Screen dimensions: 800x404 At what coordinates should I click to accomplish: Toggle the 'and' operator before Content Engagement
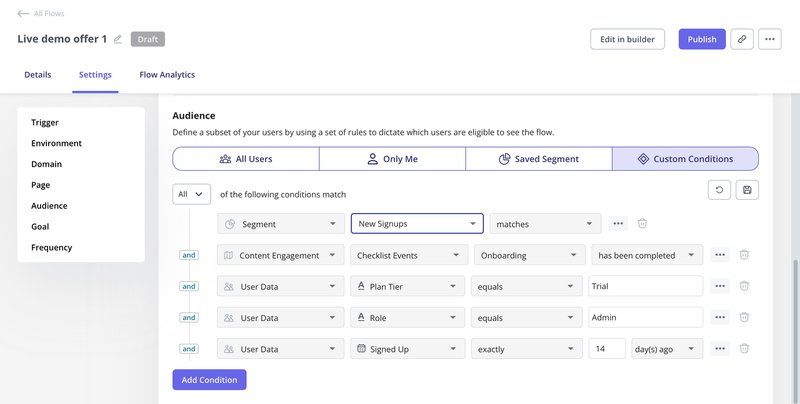189,255
